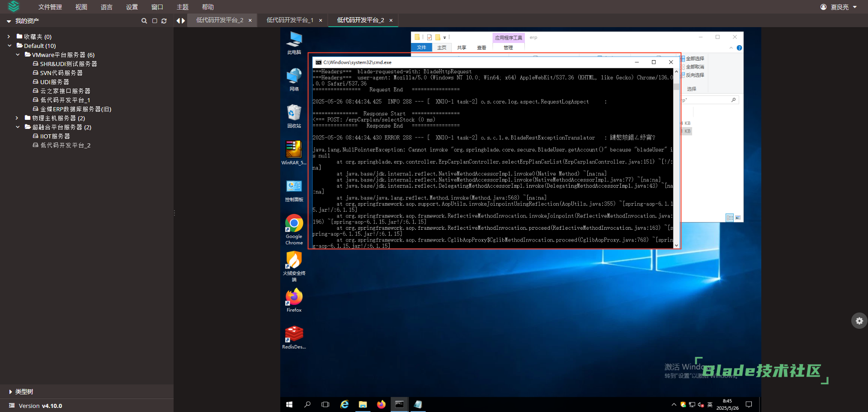Select IIOT服务器 in the tree

click(55, 136)
